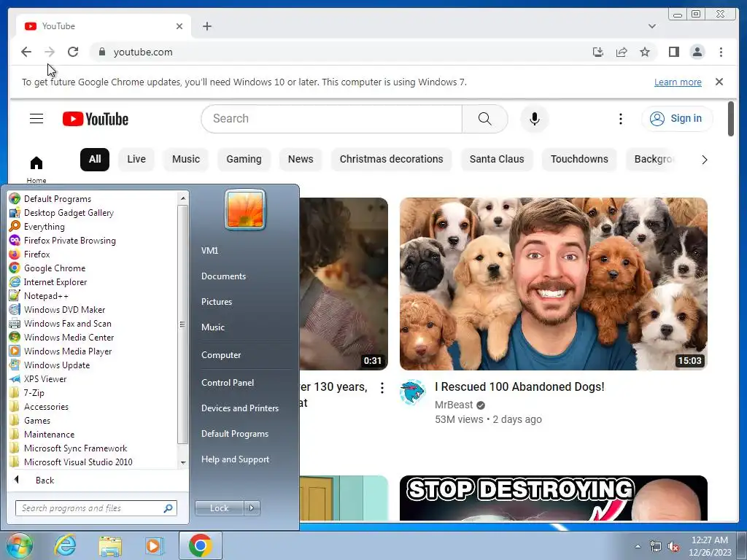
Task: Click the magnifier search button
Action: coord(484,119)
